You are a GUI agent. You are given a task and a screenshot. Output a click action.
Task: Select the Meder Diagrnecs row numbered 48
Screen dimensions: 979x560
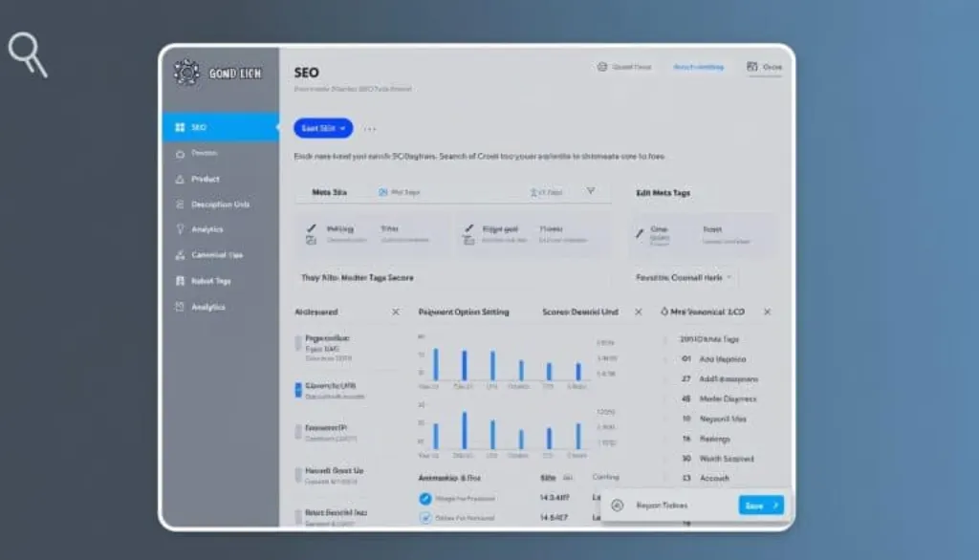point(721,398)
